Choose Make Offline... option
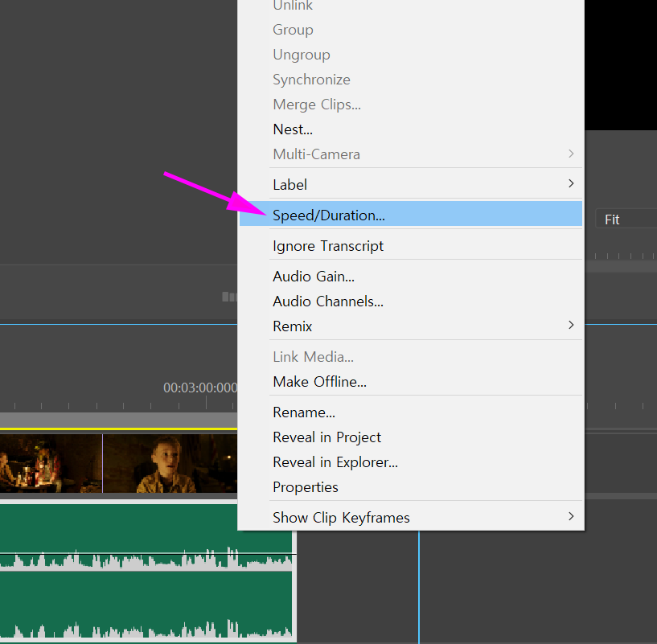Screen dimensions: 657x644 pyautogui.click(x=411, y=382)
